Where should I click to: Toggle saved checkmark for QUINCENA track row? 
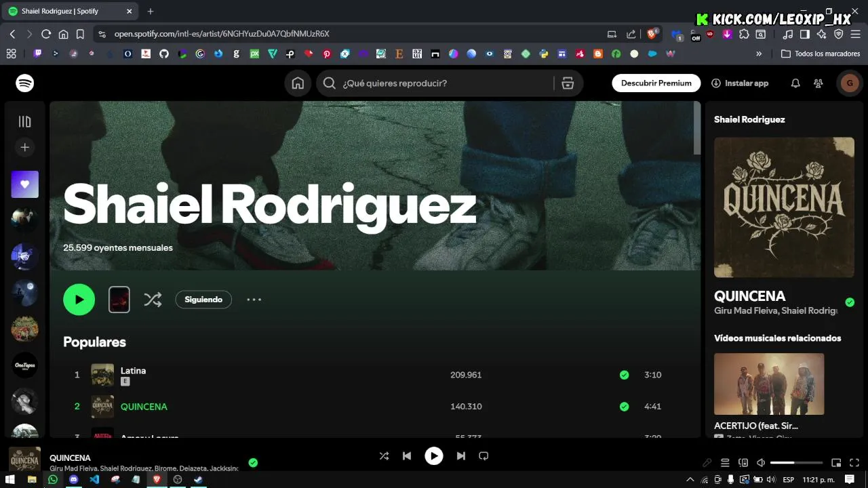click(x=624, y=407)
